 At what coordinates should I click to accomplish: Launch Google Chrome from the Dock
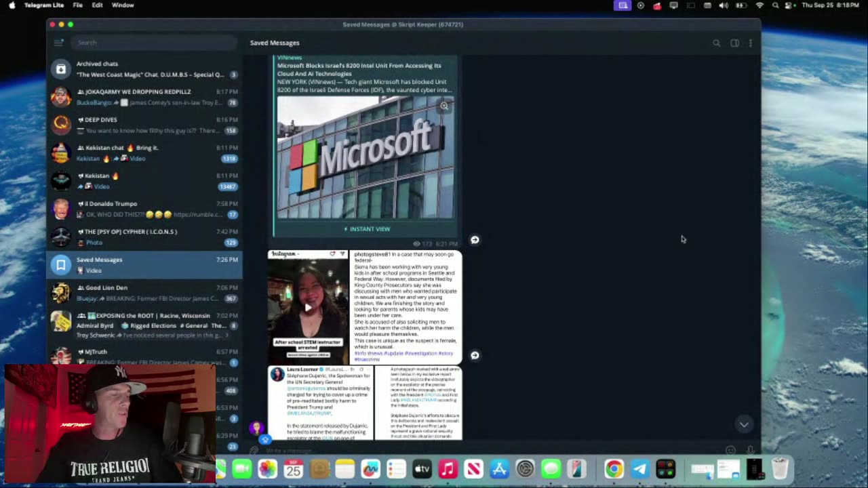coord(614,469)
